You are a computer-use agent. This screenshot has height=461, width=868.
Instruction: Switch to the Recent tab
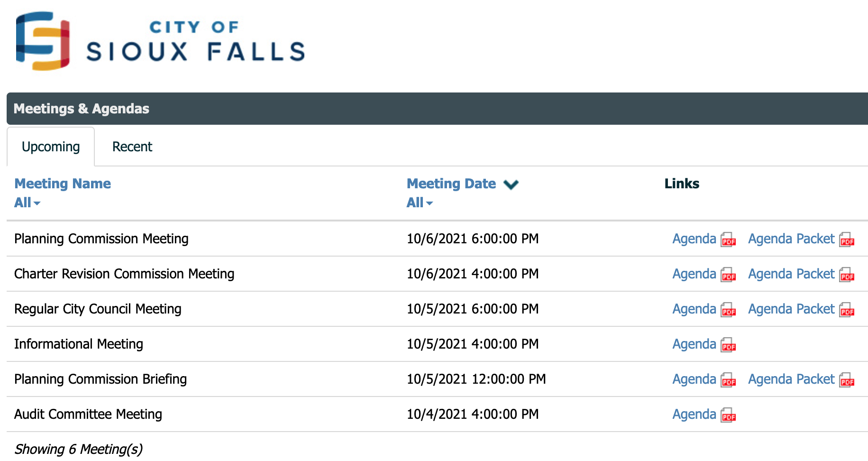point(132,147)
